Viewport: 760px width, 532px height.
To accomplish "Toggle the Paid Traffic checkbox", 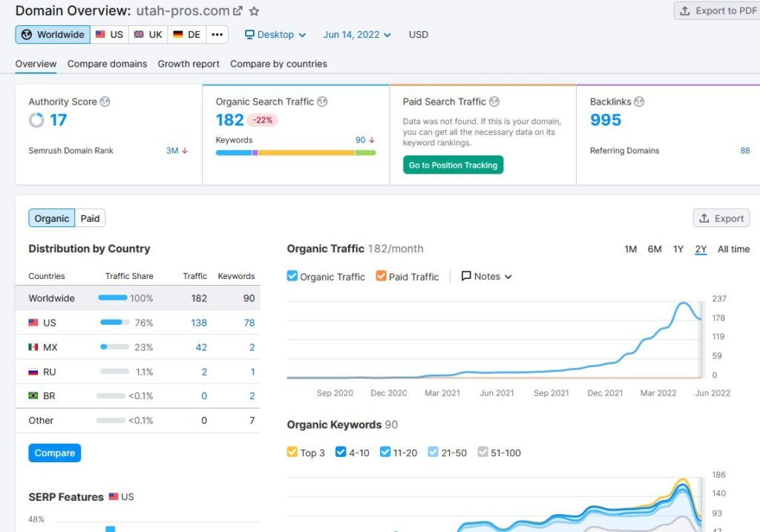I will (381, 276).
